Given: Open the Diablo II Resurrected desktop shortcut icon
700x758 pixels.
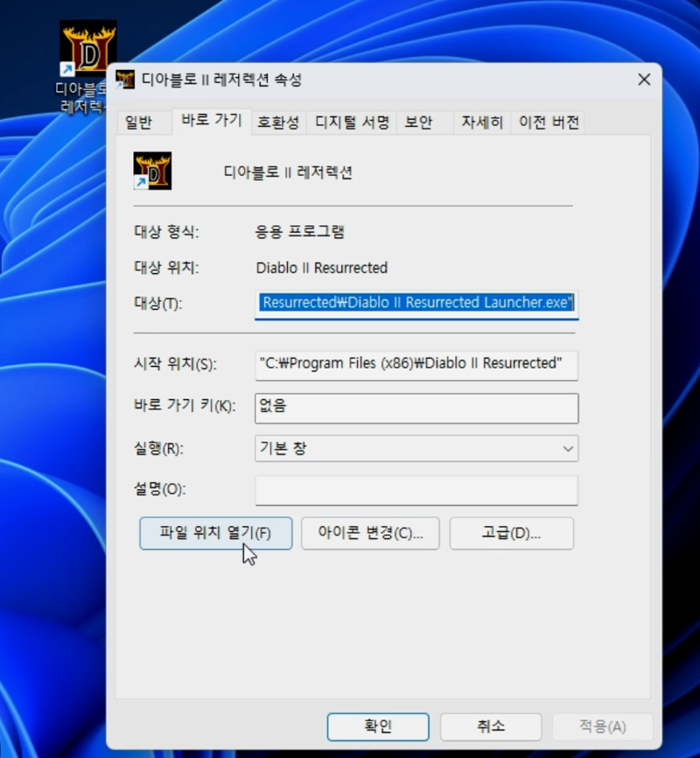Looking at the screenshot, I should (x=87, y=48).
